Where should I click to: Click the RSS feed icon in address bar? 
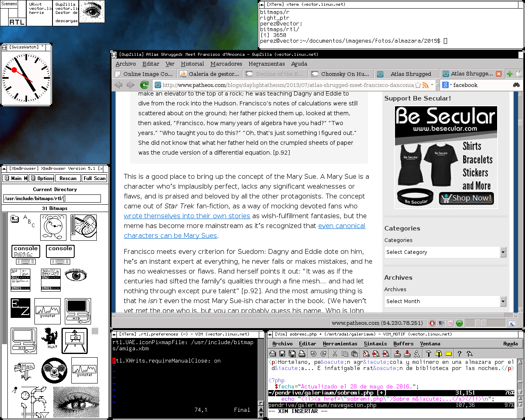(426, 85)
